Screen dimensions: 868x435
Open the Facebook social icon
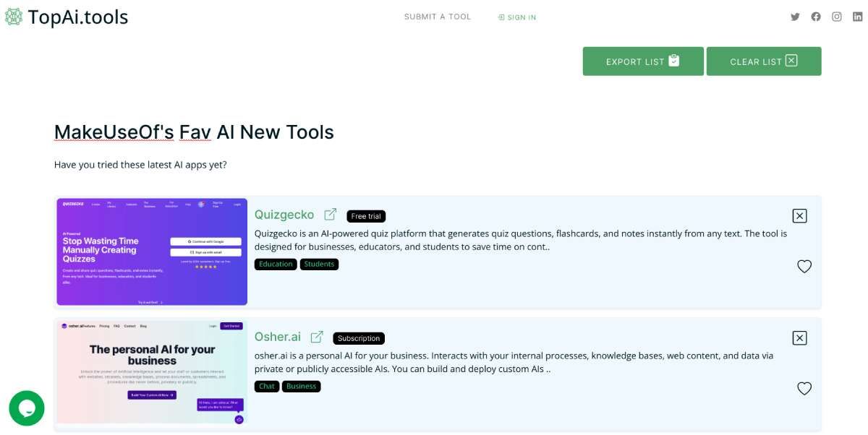[x=816, y=17]
